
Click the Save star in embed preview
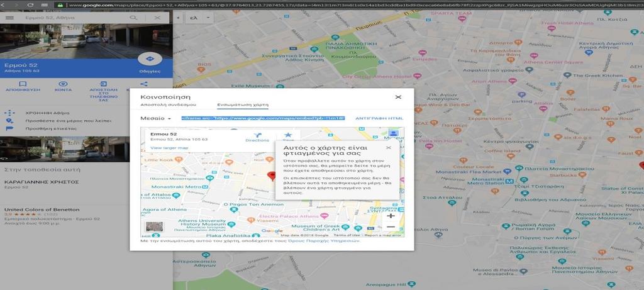(x=288, y=136)
